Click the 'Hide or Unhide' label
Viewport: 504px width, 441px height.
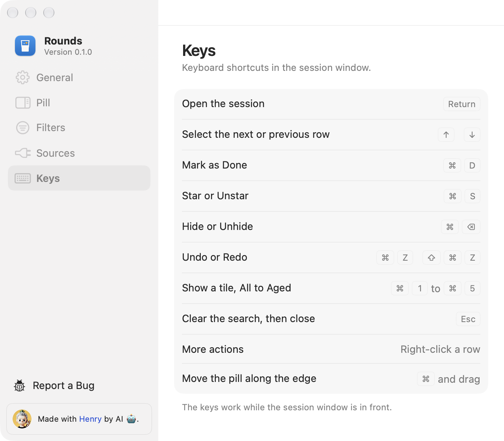217,226
